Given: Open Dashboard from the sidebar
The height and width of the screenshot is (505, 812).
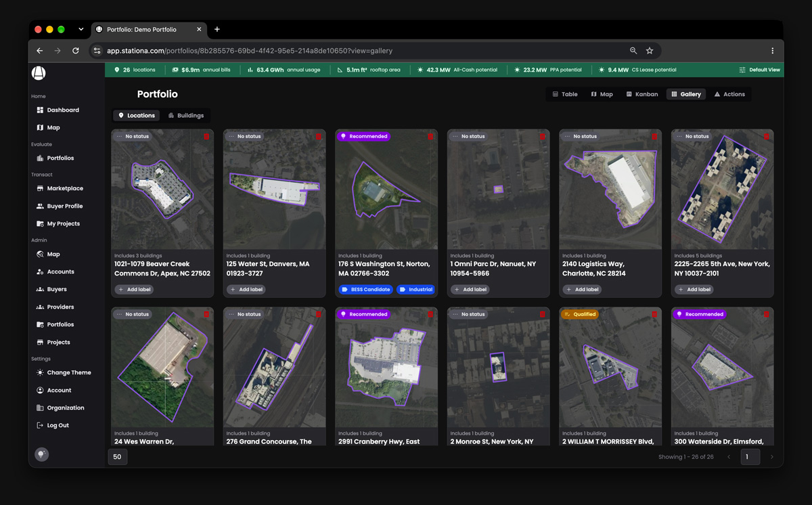Looking at the screenshot, I should coord(58,110).
